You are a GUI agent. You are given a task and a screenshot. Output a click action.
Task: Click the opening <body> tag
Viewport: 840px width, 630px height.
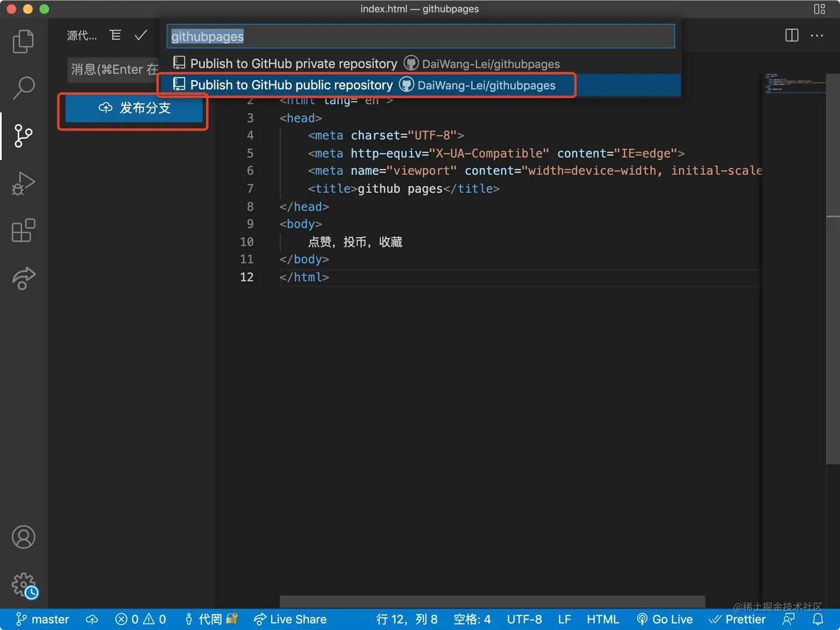tap(301, 224)
